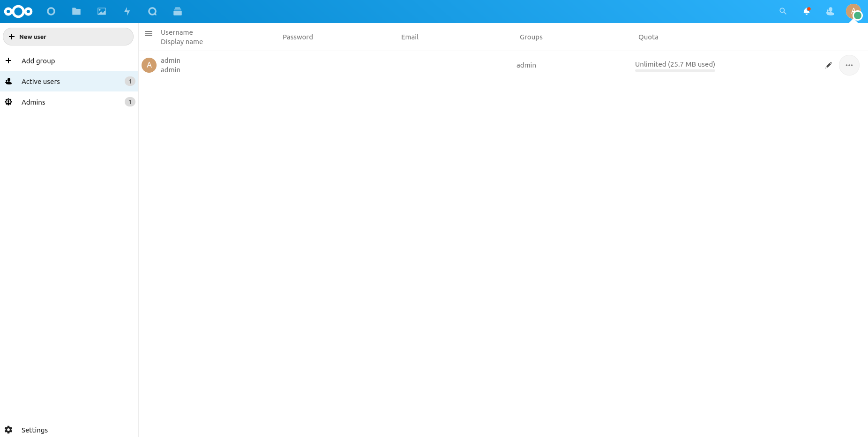Click the search magnifier icon
Screen dimensions: 868x440
point(783,11)
